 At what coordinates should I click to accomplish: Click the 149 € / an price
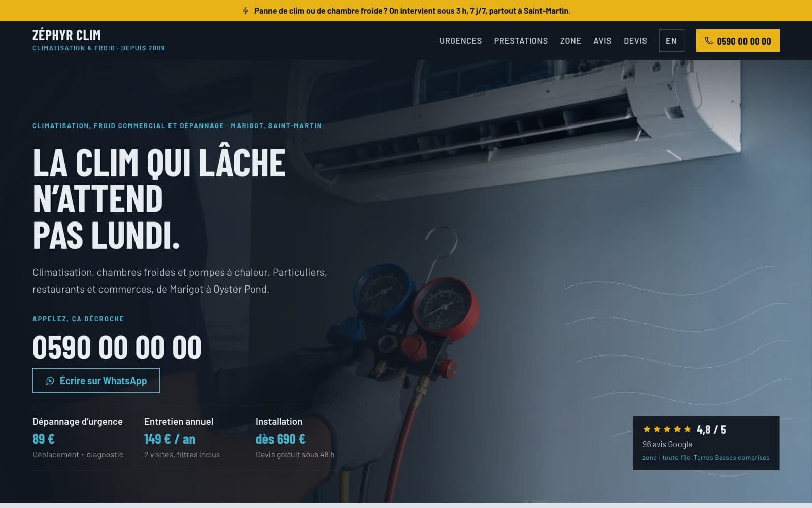tap(170, 439)
